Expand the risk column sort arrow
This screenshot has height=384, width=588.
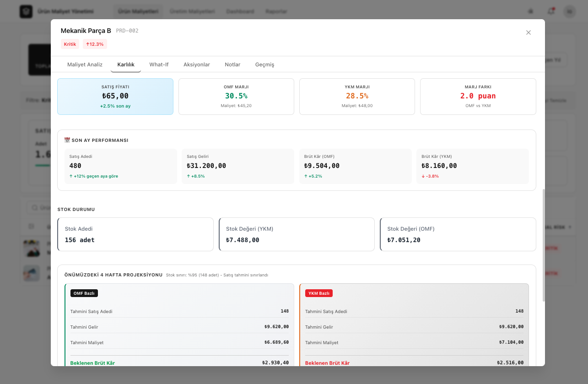pos(569,227)
